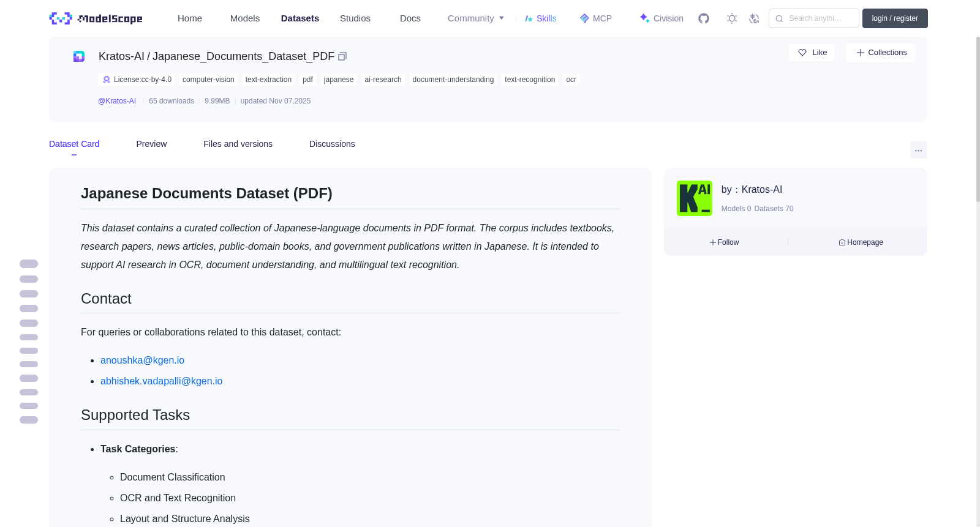Click the "updated Nov 07,2025" text
The width and height of the screenshot is (980, 527).
point(276,101)
